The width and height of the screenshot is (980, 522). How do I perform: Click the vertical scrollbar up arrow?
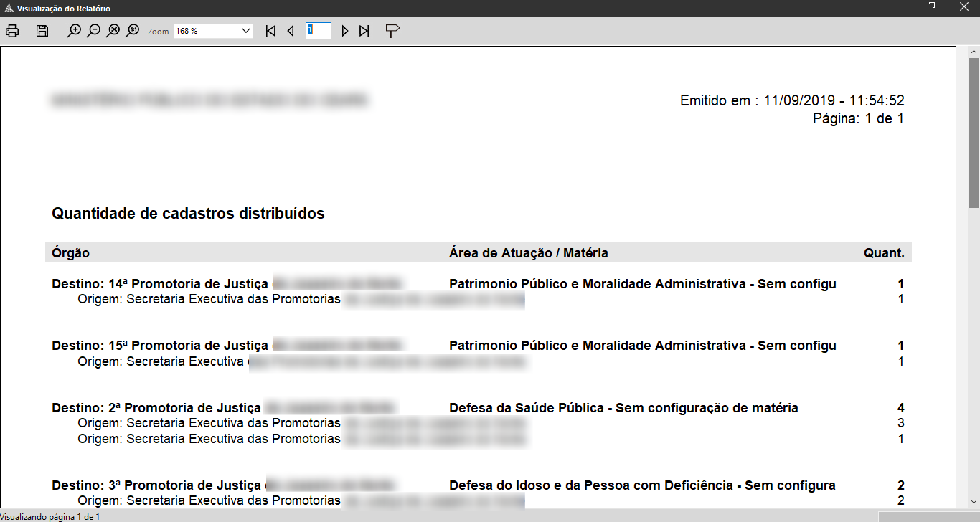click(974, 50)
